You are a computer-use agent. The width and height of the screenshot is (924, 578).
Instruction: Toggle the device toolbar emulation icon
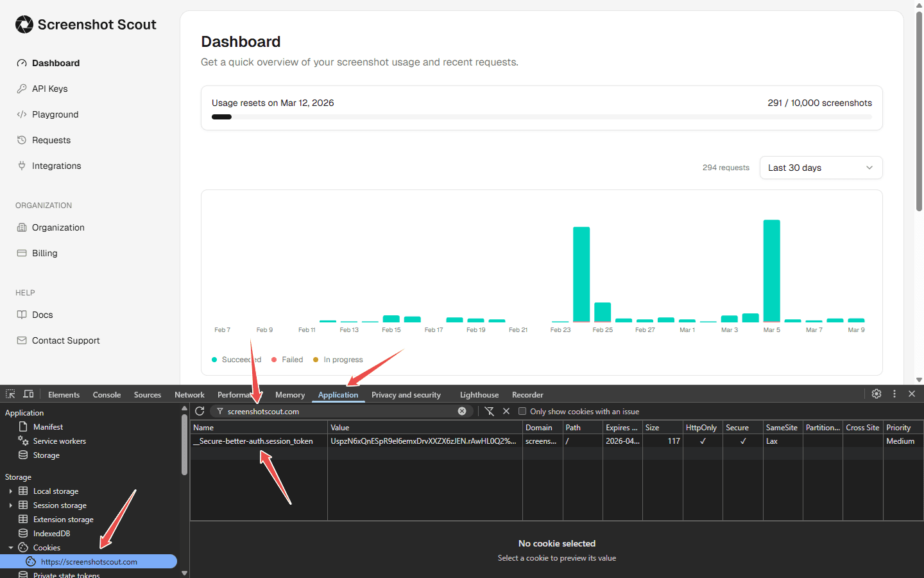[28, 394]
